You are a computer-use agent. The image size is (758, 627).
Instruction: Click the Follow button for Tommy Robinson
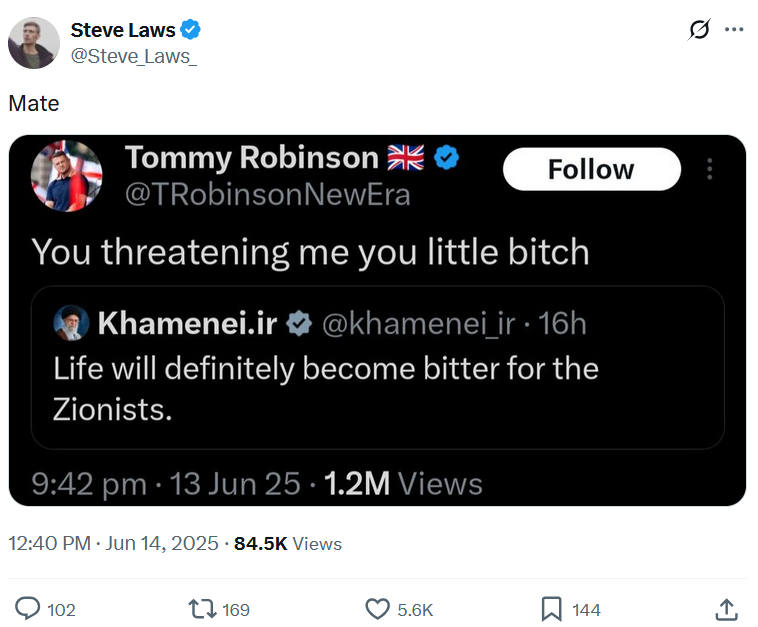click(x=592, y=169)
